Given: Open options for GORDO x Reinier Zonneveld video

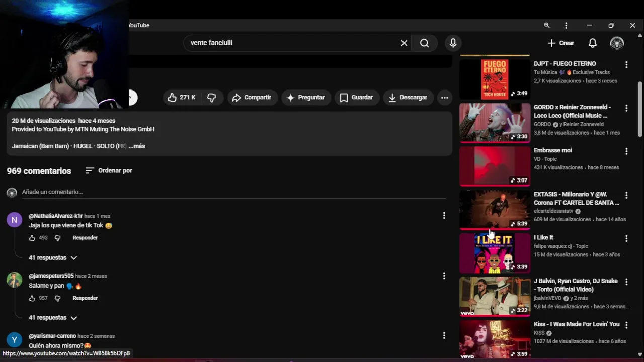Looking at the screenshot, I should [626, 108].
